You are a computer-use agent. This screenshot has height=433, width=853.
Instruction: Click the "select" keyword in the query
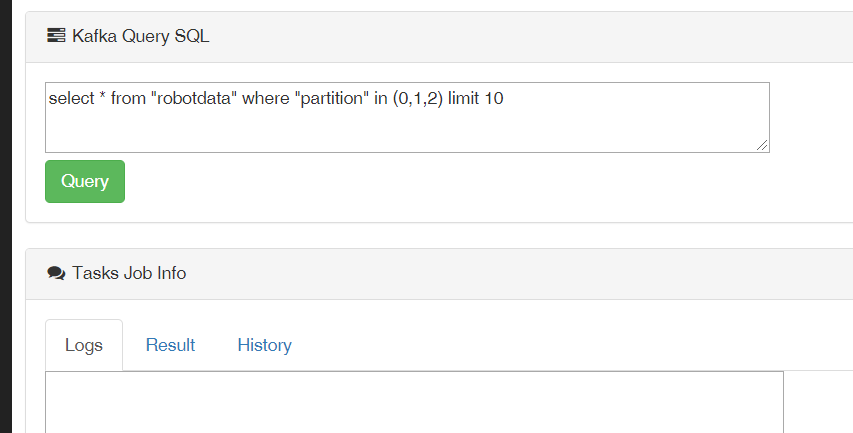pos(72,98)
